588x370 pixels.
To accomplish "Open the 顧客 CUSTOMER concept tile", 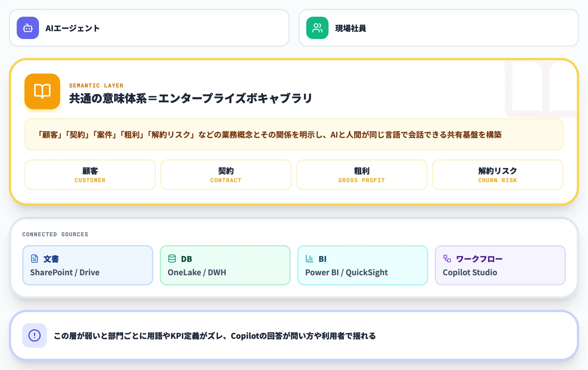I will (x=90, y=175).
